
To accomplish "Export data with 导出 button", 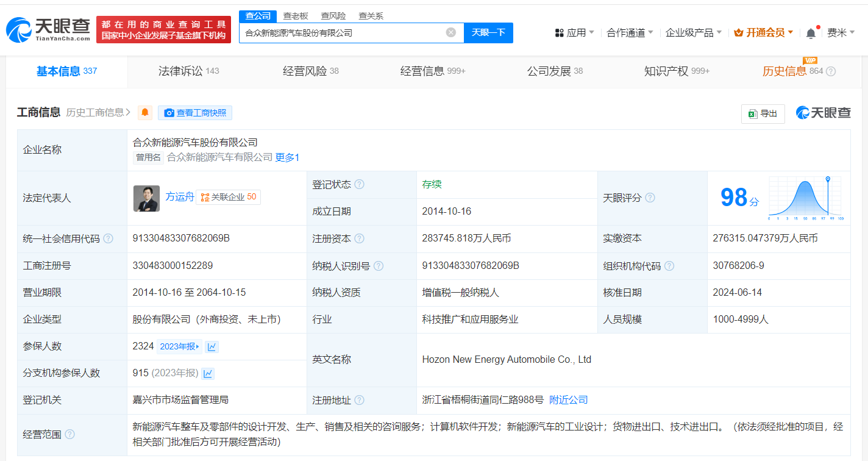I will (x=763, y=113).
